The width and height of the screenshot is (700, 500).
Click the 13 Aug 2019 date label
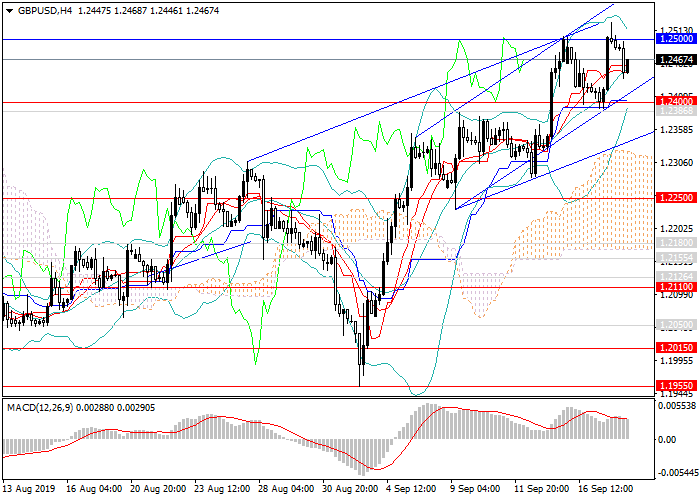coord(28,490)
